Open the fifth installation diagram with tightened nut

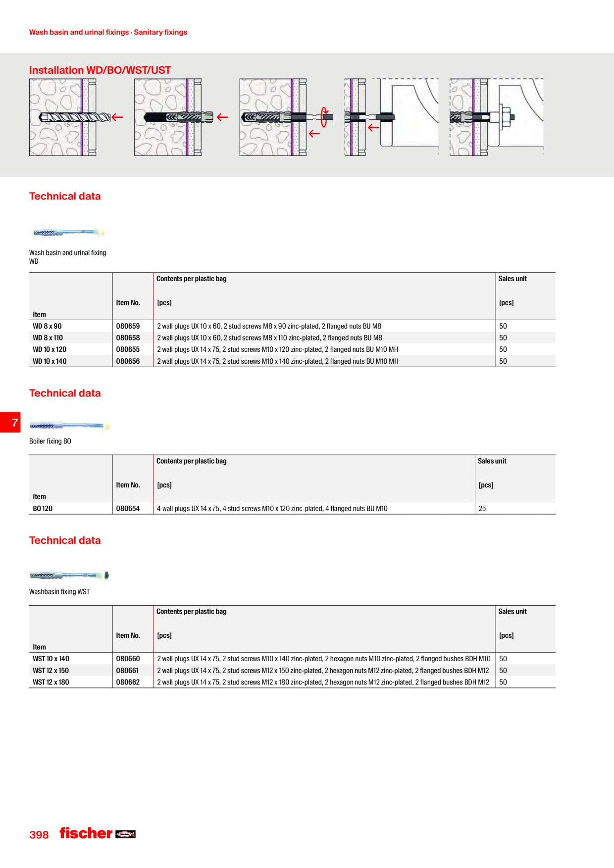tap(497, 117)
